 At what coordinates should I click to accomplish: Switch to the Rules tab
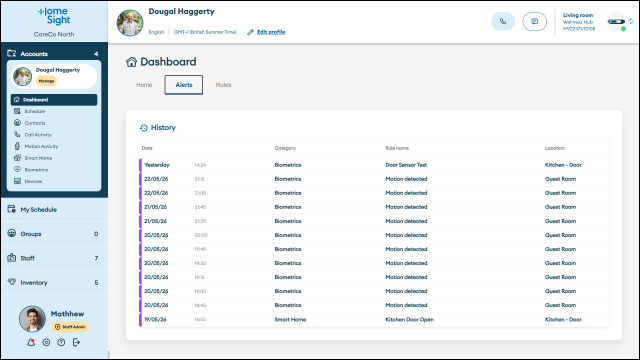pyautogui.click(x=223, y=85)
